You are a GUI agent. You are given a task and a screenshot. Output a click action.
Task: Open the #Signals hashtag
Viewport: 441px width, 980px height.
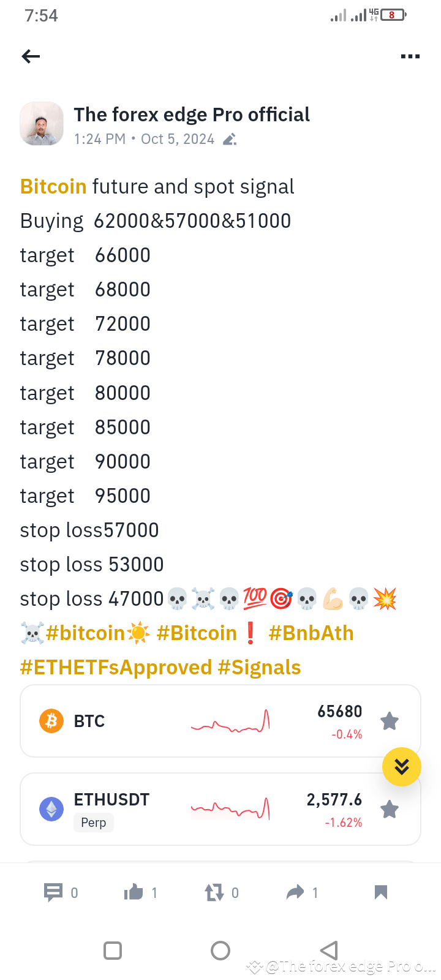260,667
